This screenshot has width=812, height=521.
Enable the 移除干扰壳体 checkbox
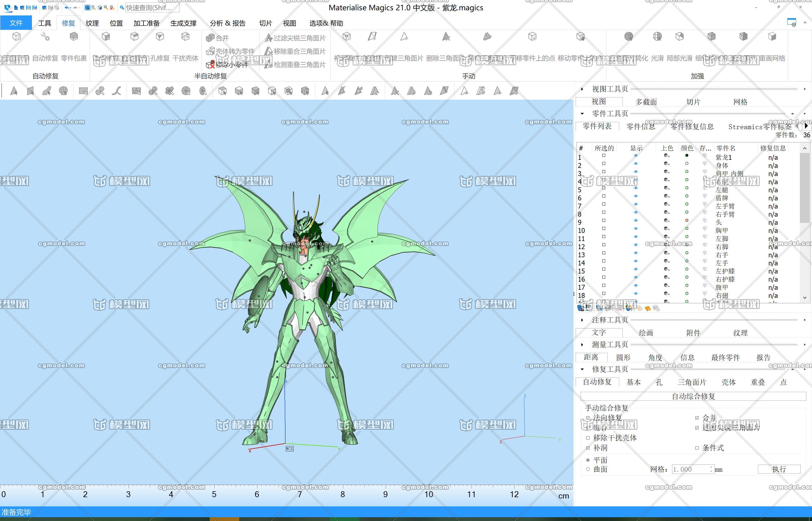588,438
